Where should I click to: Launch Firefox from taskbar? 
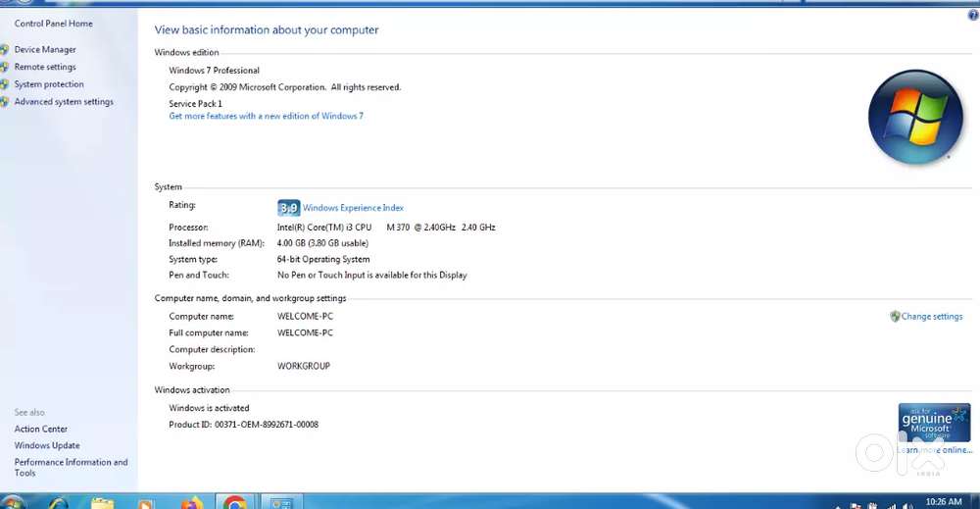coord(192,503)
